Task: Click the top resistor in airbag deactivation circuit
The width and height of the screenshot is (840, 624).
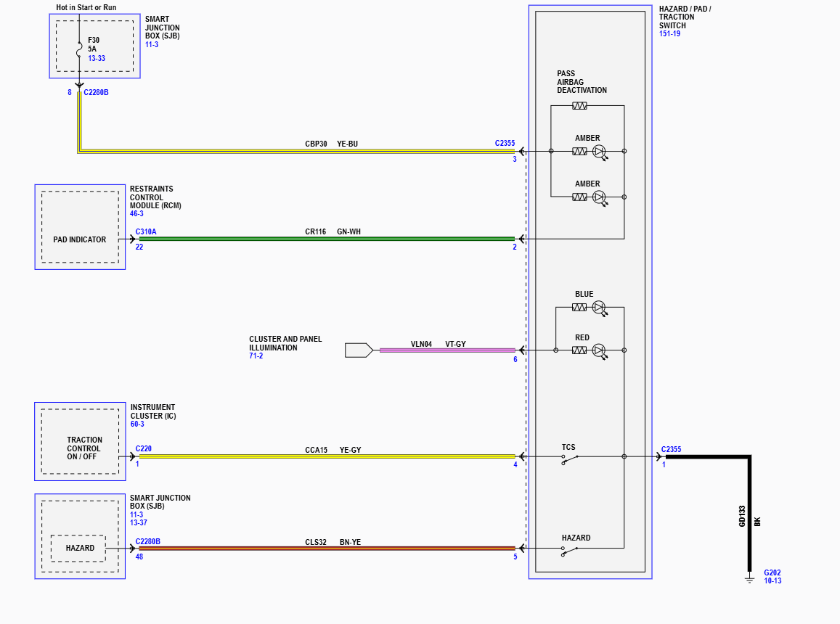Action: (579, 106)
